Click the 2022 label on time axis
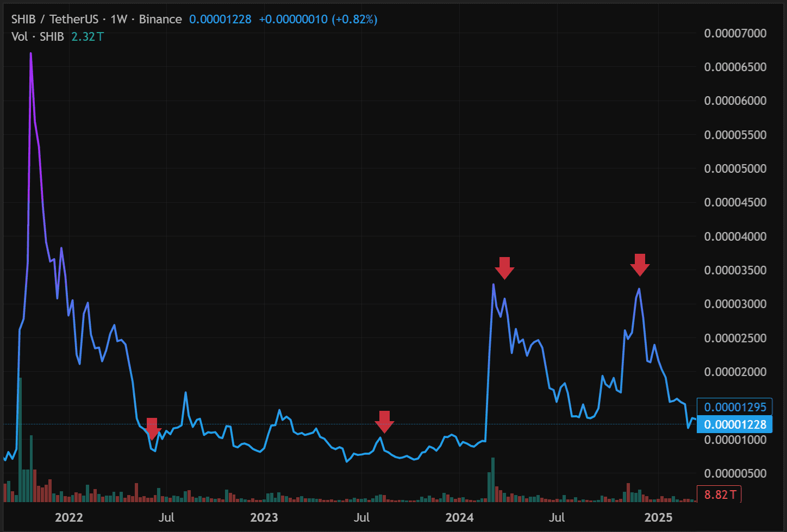 69,517
